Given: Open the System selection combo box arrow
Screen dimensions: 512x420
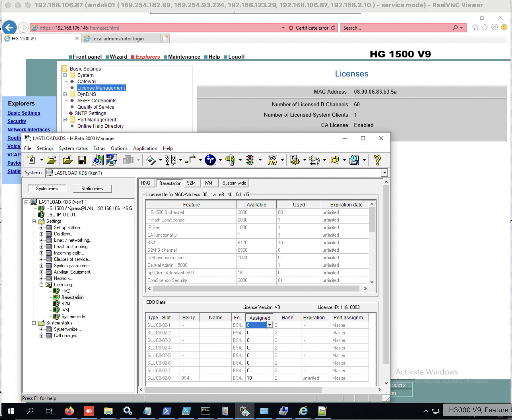Looking at the screenshot, I should (x=384, y=173).
